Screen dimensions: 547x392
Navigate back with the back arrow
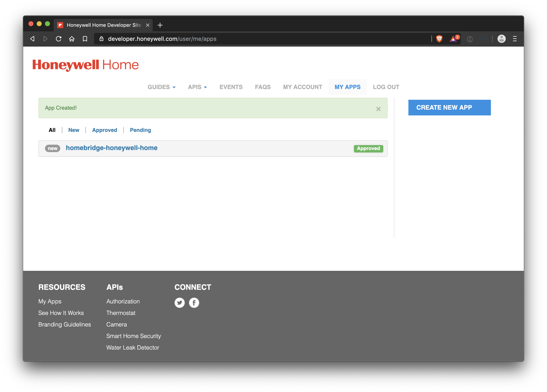[33, 39]
